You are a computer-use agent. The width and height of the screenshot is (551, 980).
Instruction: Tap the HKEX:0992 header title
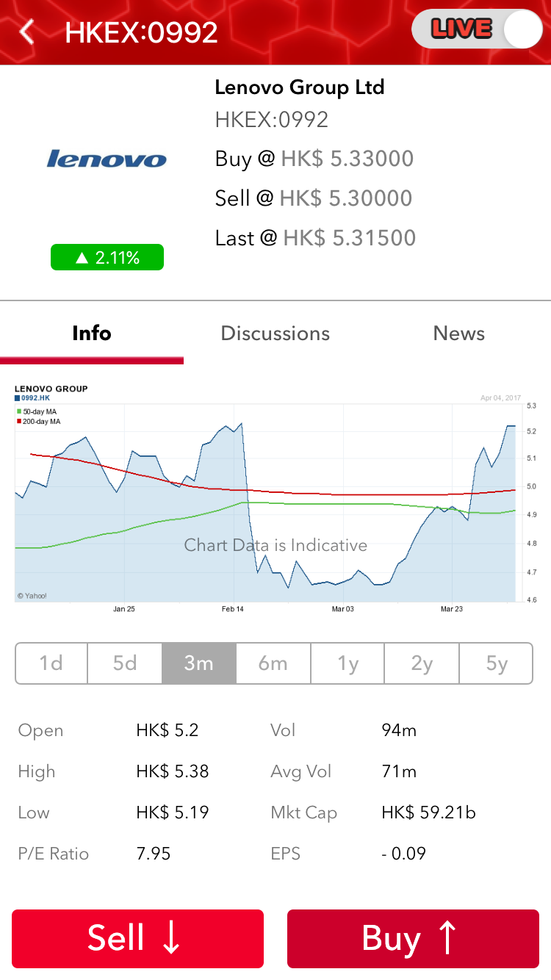141,32
